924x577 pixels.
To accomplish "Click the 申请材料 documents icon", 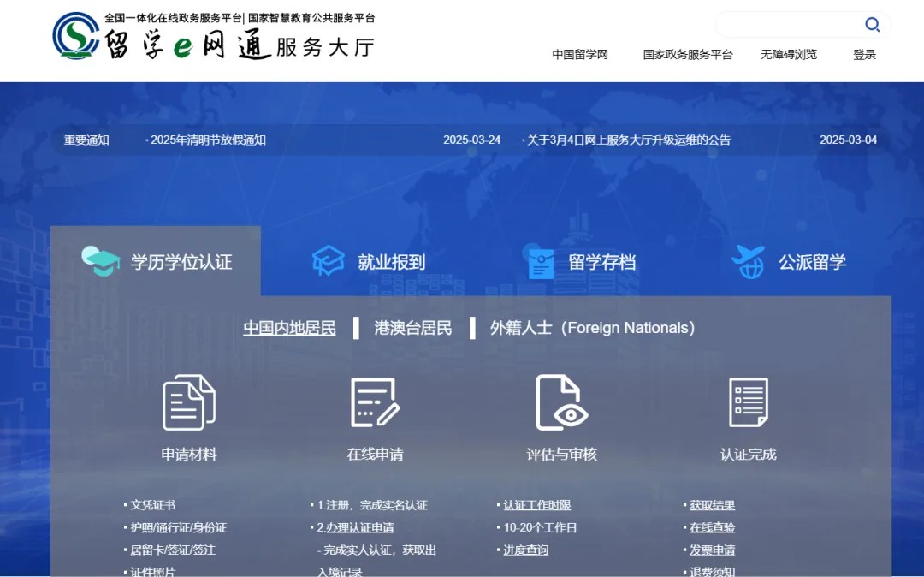I will (189, 402).
